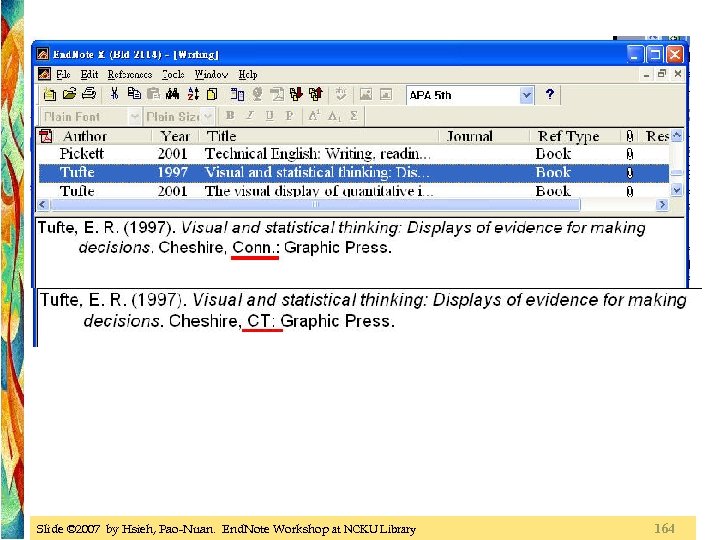Select the Tufte 2001 visual display row
Screen dimensions: 720x540
pyautogui.click(x=353, y=191)
